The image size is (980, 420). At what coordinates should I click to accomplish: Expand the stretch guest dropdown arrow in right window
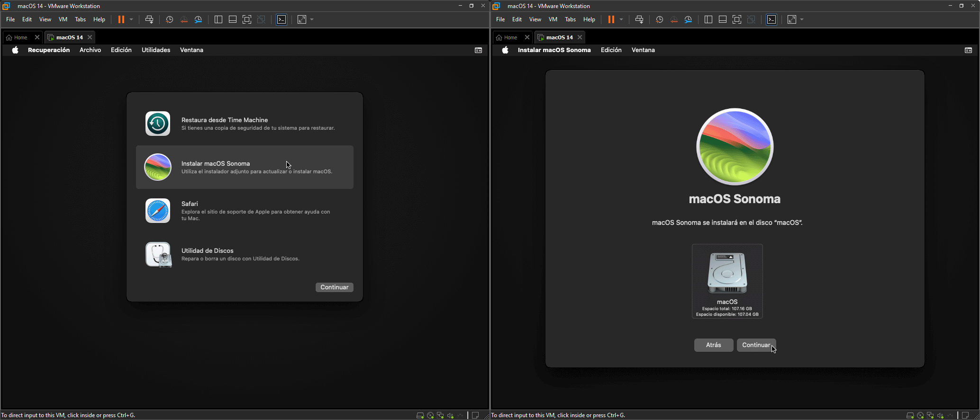click(802, 19)
